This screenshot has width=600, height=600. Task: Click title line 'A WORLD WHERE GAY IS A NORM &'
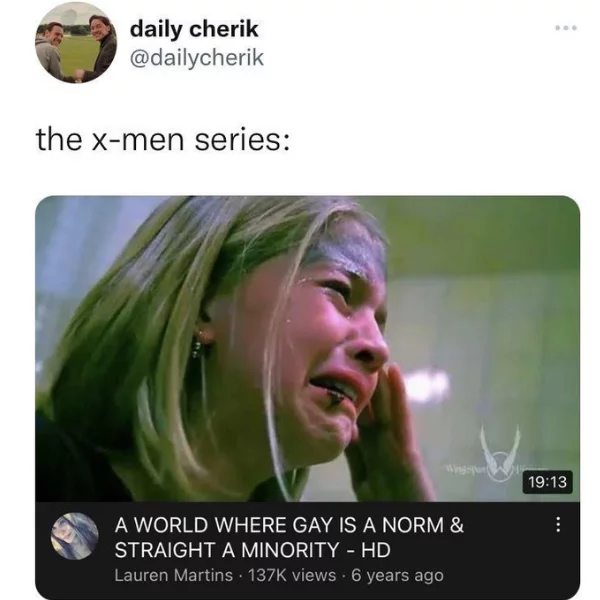pos(289,525)
